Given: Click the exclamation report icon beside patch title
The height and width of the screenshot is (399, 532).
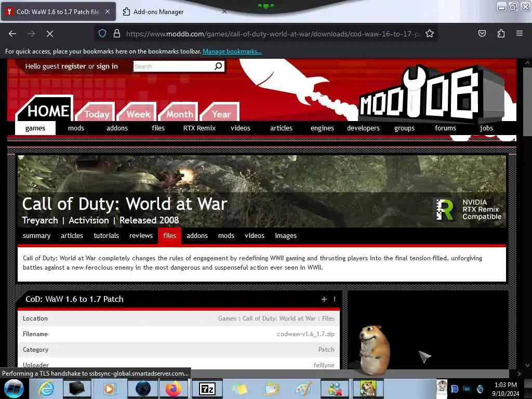Looking at the screenshot, I should pos(335,299).
